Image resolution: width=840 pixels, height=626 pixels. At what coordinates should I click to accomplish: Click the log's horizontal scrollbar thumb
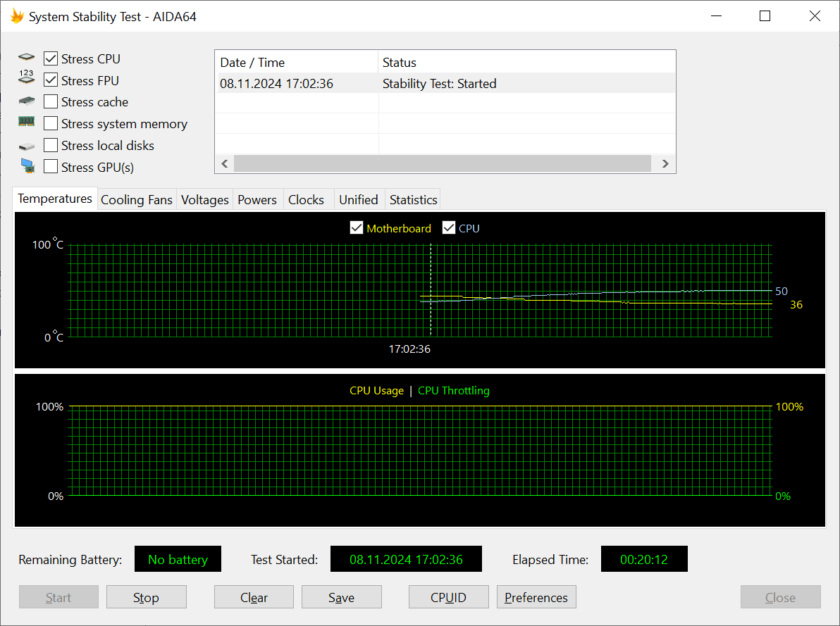(x=443, y=163)
